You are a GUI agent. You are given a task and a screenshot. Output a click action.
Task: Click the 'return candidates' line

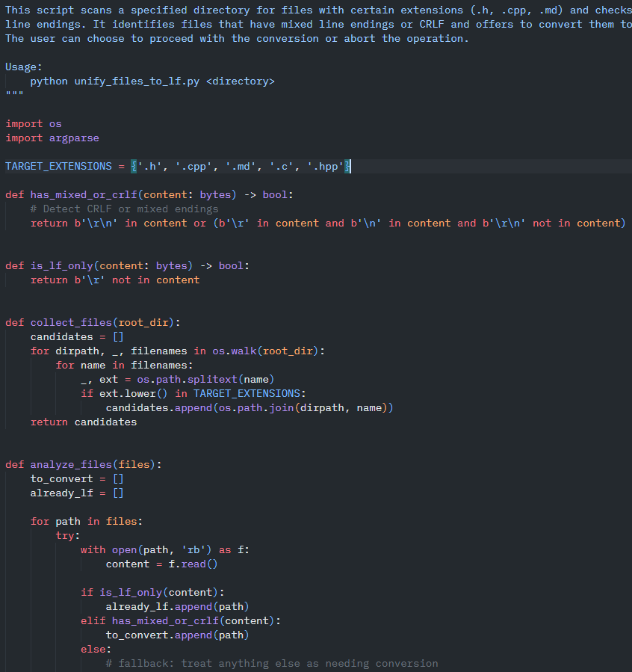coord(84,422)
